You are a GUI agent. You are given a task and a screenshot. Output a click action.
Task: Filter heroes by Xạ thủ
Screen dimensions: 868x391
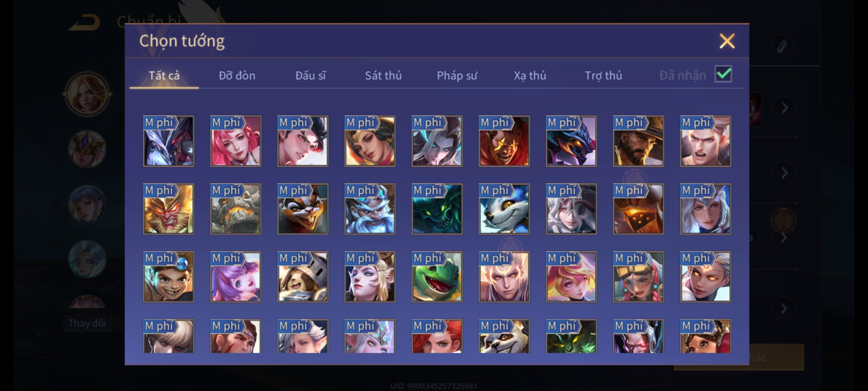click(530, 75)
